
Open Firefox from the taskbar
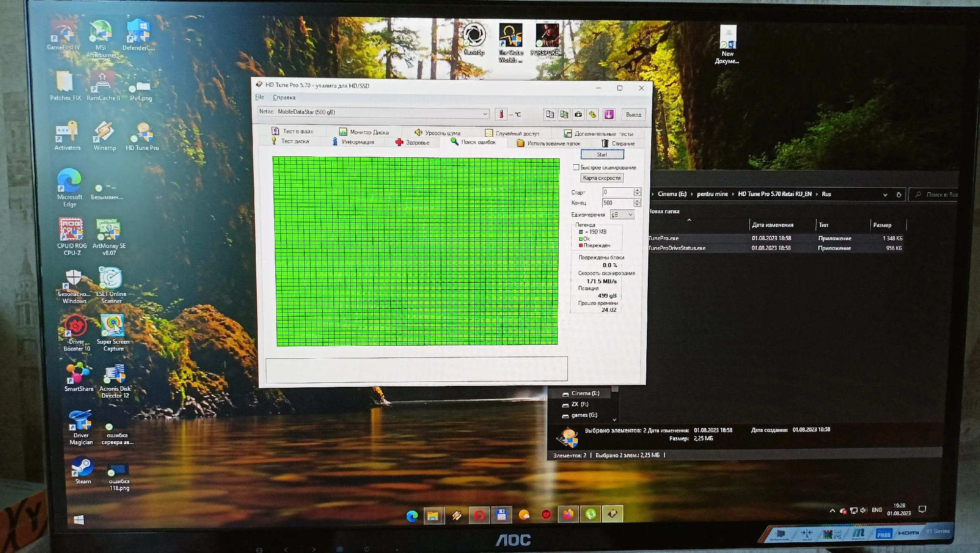pos(568,514)
